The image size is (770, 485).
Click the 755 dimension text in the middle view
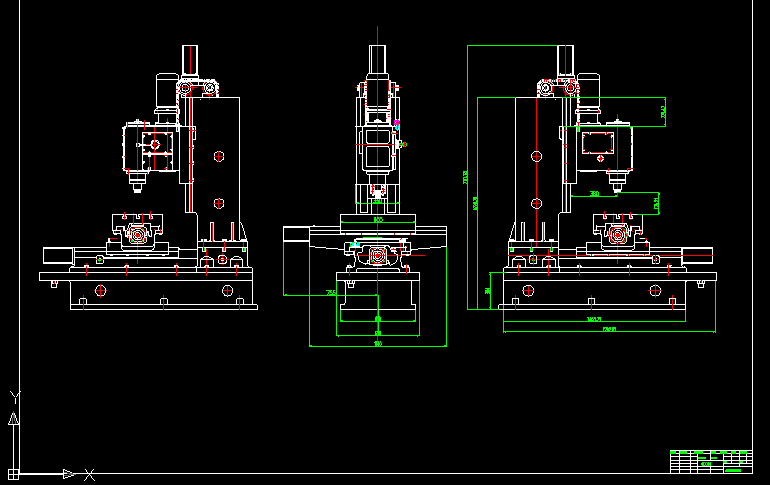point(330,293)
